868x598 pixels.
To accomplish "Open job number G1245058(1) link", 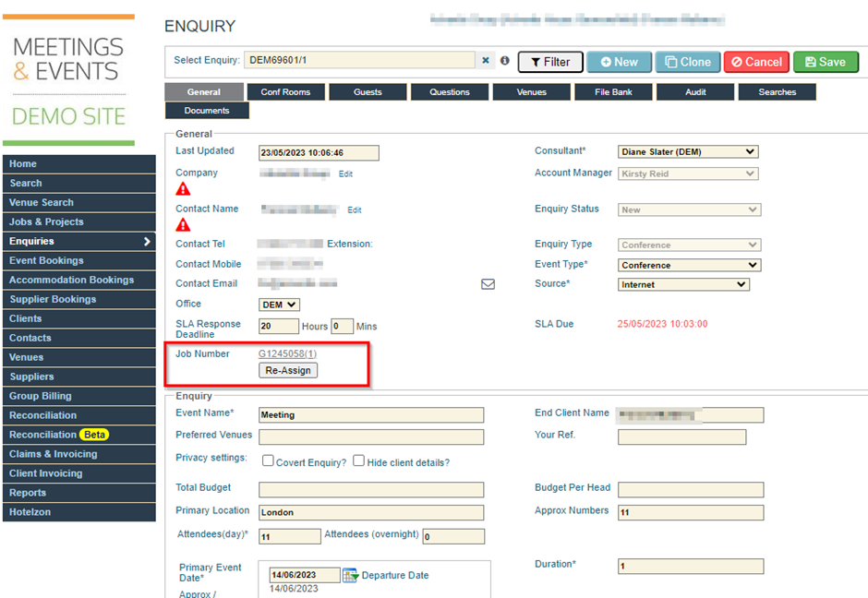I will point(287,353).
